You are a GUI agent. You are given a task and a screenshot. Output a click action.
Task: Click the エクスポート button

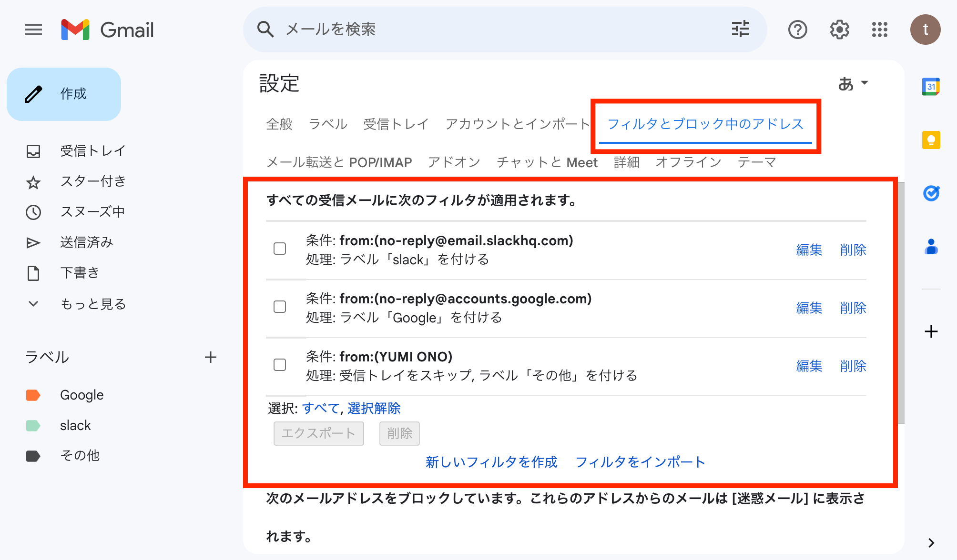pyautogui.click(x=319, y=433)
